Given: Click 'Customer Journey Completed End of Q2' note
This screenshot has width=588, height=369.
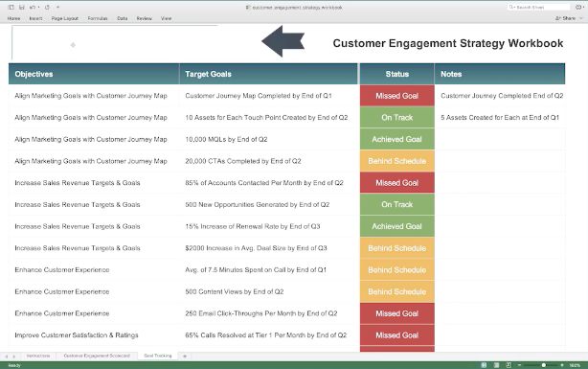Looking at the screenshot, I should pyautogui.click(x=502, y=96).
